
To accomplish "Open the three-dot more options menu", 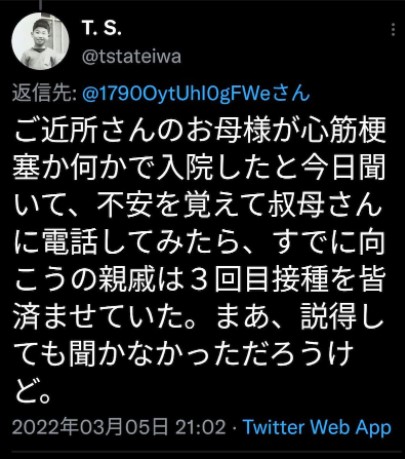I will [393, 29].
